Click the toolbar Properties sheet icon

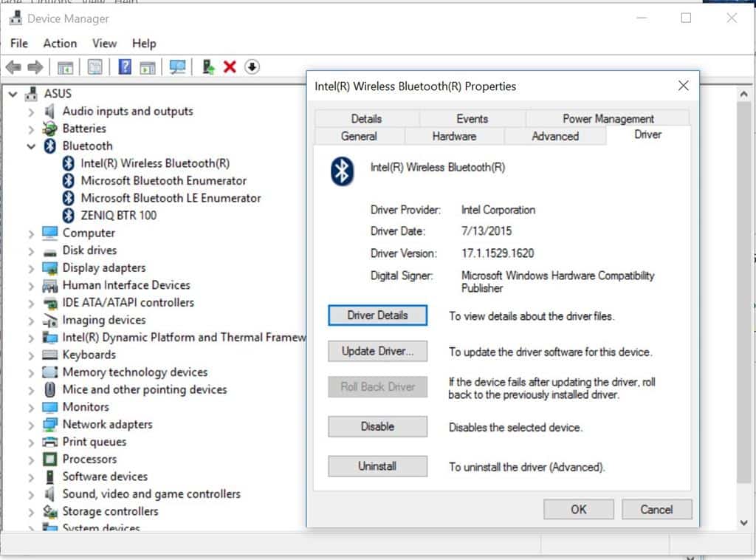pyautogui.click(x=95, y=67)
